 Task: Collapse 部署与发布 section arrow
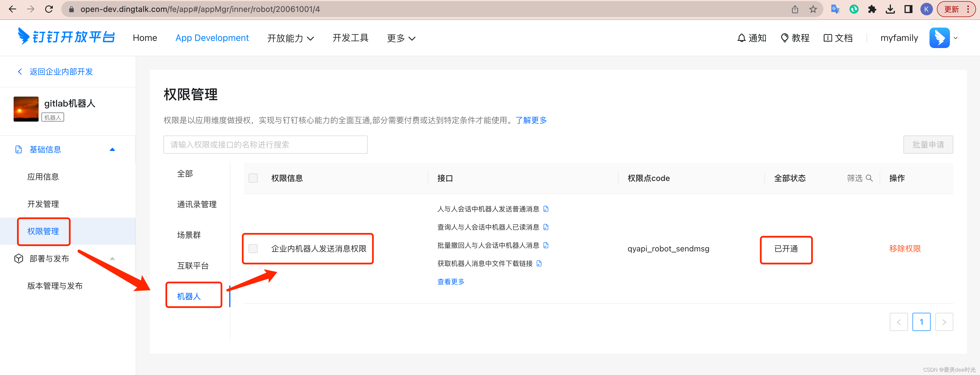coord(112,259)
